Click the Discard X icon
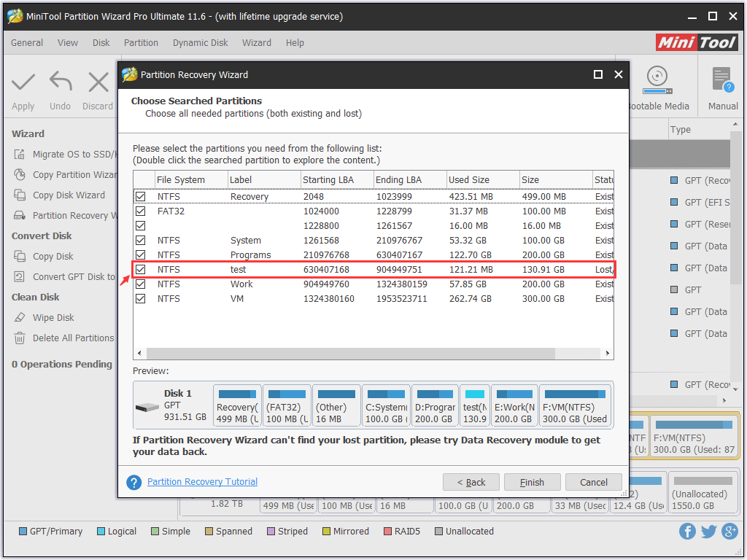This screenshot has width=747, height=560. 98,82
